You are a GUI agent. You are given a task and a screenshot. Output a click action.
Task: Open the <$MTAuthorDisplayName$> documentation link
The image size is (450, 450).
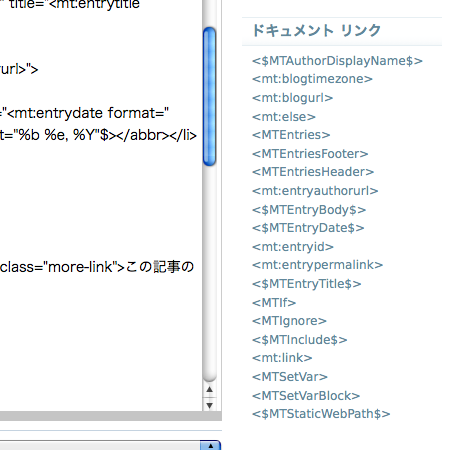pos(337,61)
